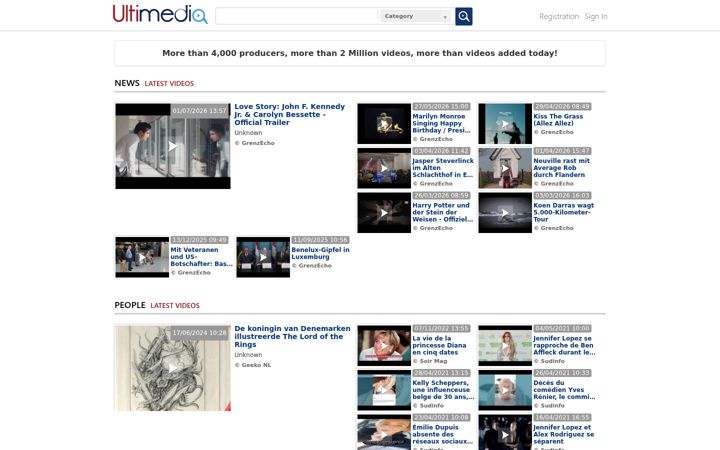Play Décès du comédien Yves Rénier thumbnail
Image resolution: width=720 pixels, height=450 pixels.
pos(505,391)
